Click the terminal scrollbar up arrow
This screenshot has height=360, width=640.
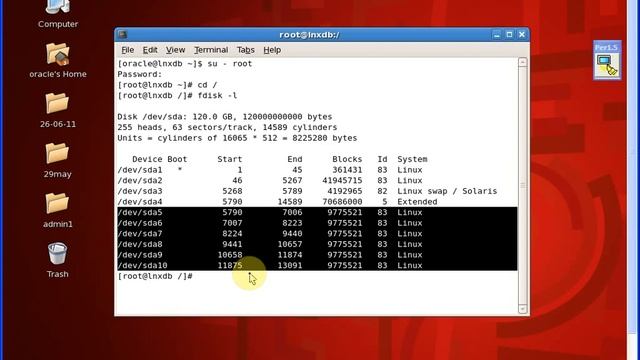[x=522, y=62]
